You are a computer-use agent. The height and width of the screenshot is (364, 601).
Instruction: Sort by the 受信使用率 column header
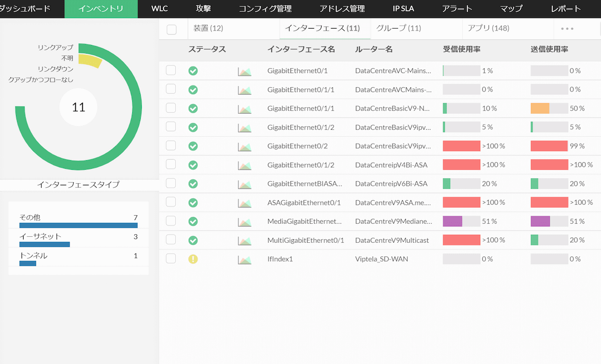coord(462,50)
